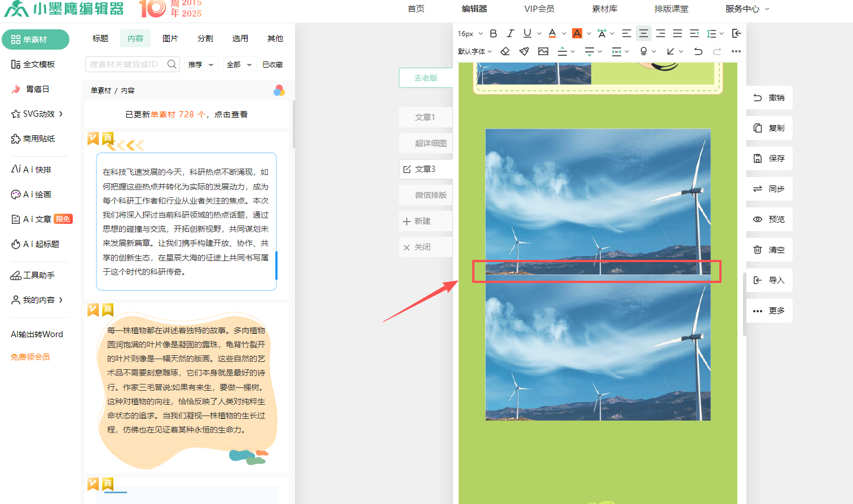Click the 免费领会员 link
The height and width of the screenshot is (504, 853).
pos(30,357)
